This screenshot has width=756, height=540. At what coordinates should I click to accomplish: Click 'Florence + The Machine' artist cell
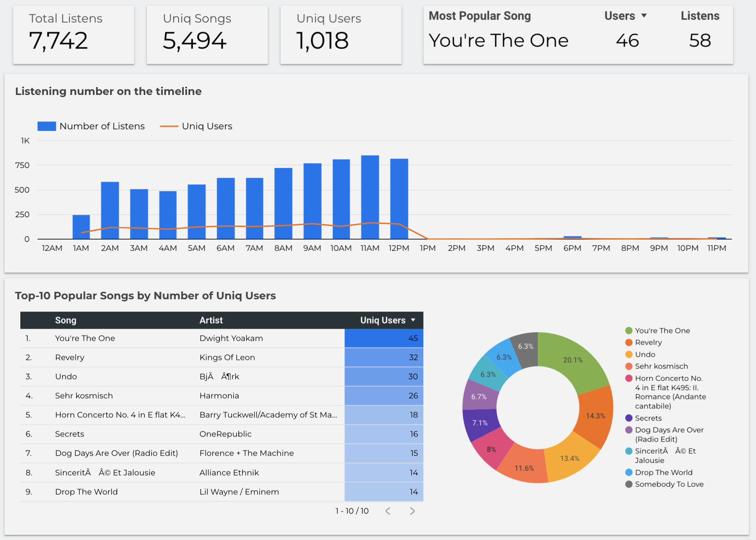(x=246, y=453)
